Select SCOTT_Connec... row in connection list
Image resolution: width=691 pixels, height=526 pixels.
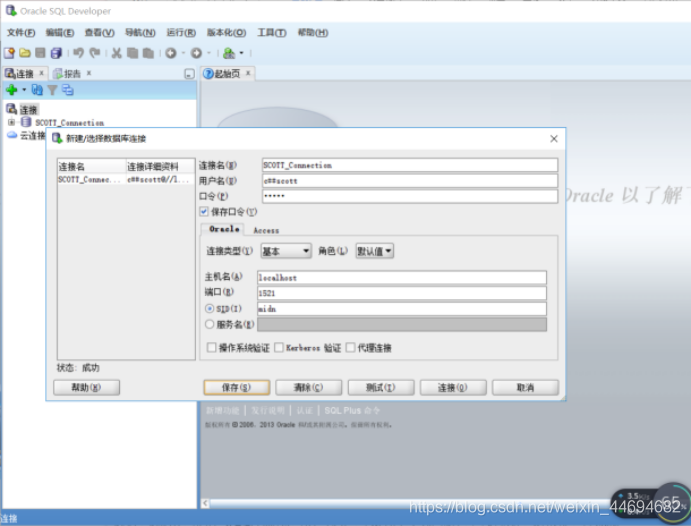tap(126, 180)
